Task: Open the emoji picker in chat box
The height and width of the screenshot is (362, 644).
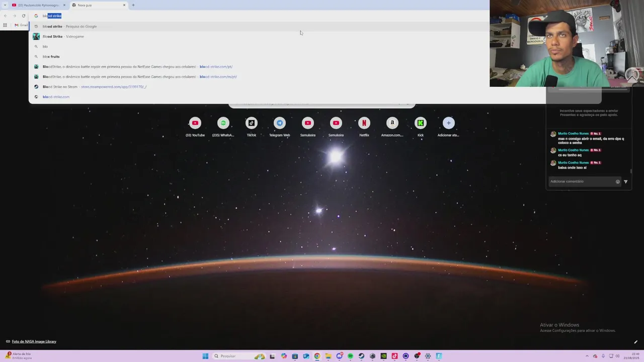Action: pyautogui.click(x=618, y=182)
